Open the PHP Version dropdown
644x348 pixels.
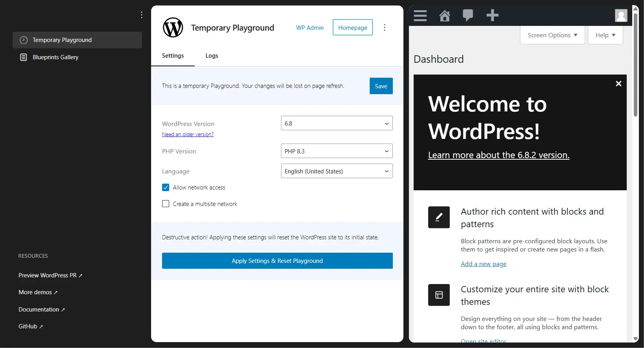coord(337,151)
